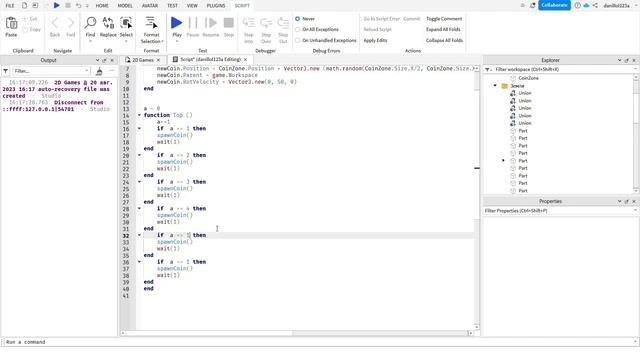Click Collapse All Folds
Image resolution: width=640 pixels, height=360 pixels.
[444, 40]
